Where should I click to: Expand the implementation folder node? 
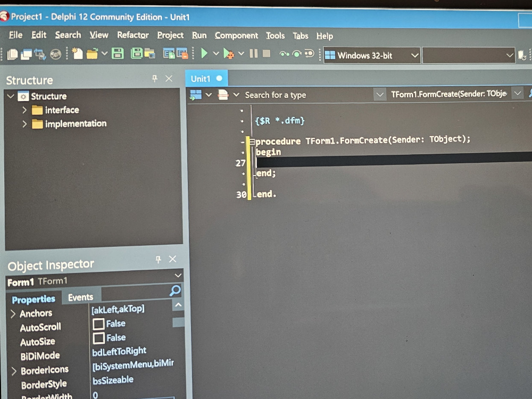point(24,124)
